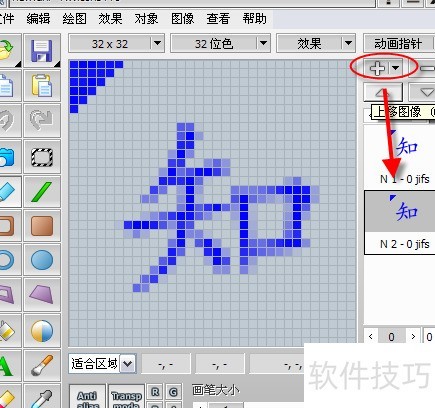The width and height of the screenshot is (435, 408).
Task: Select the green line drawing tool
Action: tap(42, 192)
